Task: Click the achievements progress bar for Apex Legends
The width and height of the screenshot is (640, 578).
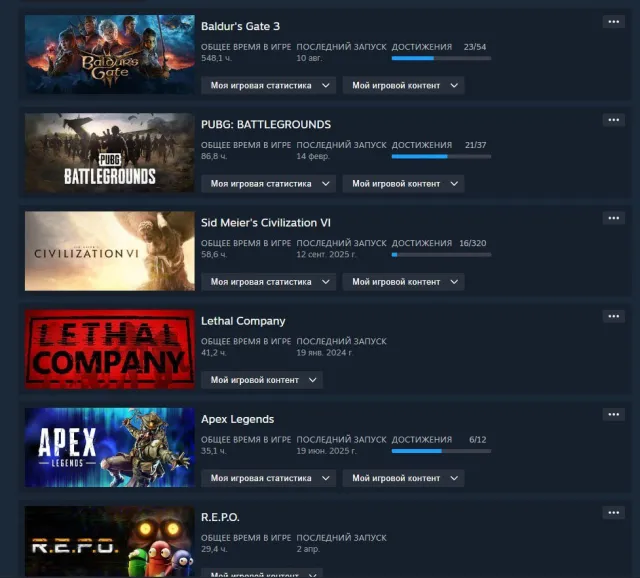Action: (x=441, y=451)
